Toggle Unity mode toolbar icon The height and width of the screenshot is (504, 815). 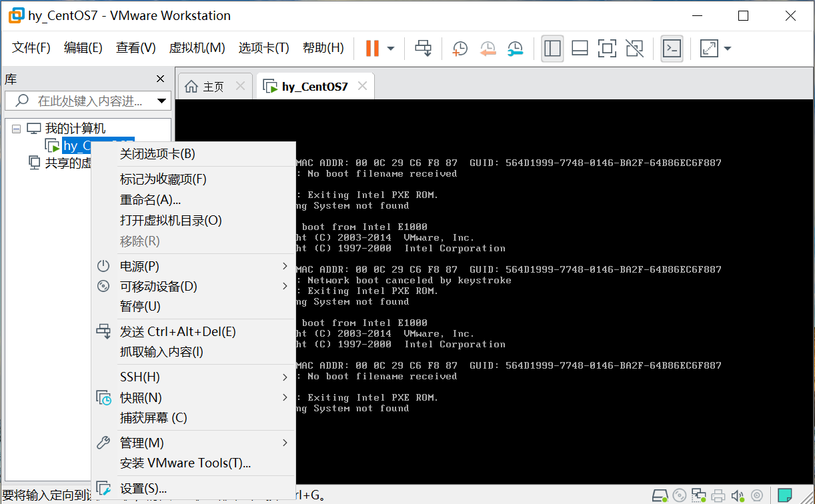tap(634, 48)
